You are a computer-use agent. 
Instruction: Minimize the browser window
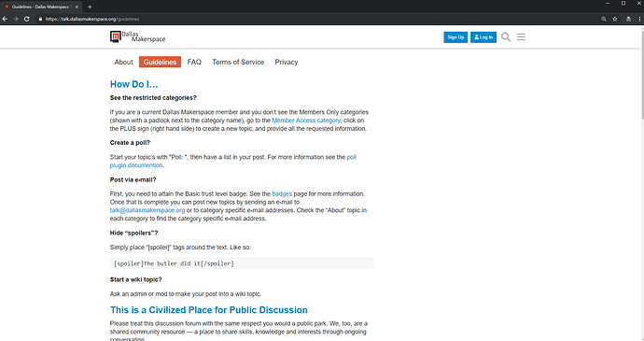pos(608,4)
